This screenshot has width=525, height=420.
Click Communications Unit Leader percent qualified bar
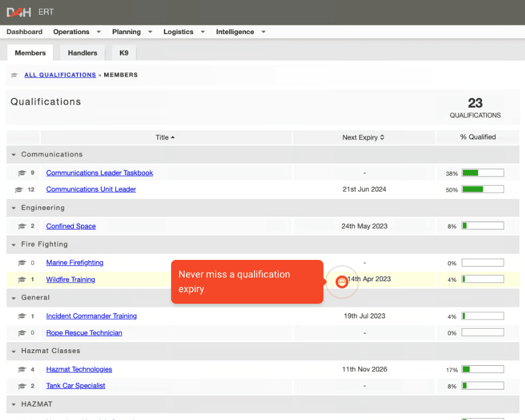click(482, 190)
